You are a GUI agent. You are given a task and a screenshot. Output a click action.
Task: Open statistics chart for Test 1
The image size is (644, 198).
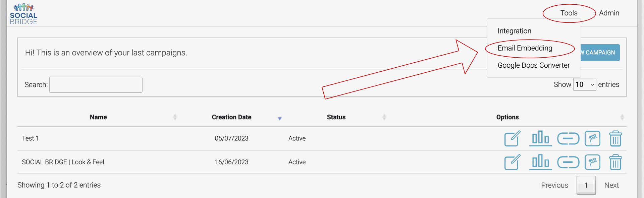click(540, 138)
